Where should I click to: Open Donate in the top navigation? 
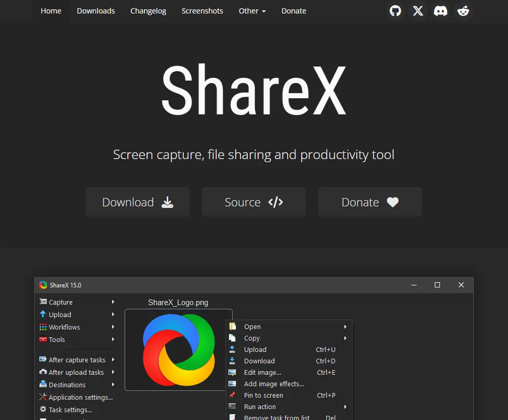click(x=293, y=11)
